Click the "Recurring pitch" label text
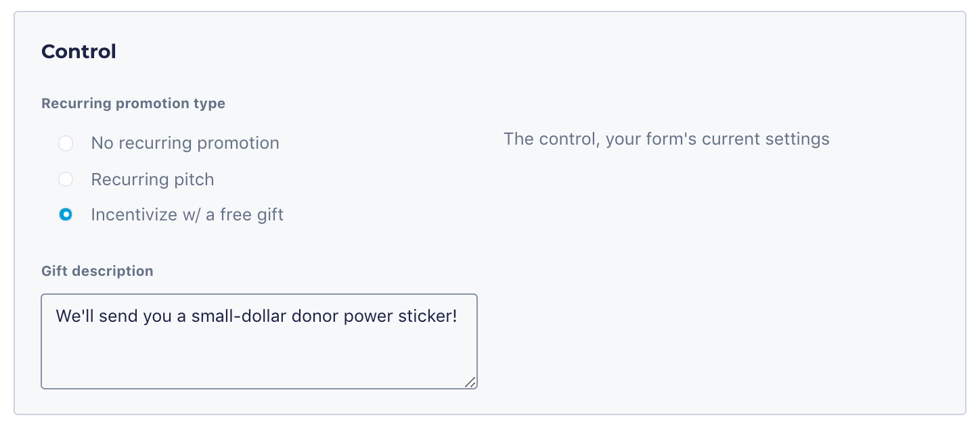Image resolution: width=980 pixels, height=430 pixels. click(152, 179)
